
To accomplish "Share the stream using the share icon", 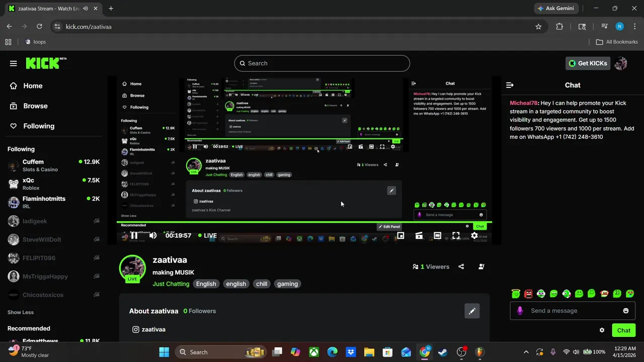I will point(461,267).
